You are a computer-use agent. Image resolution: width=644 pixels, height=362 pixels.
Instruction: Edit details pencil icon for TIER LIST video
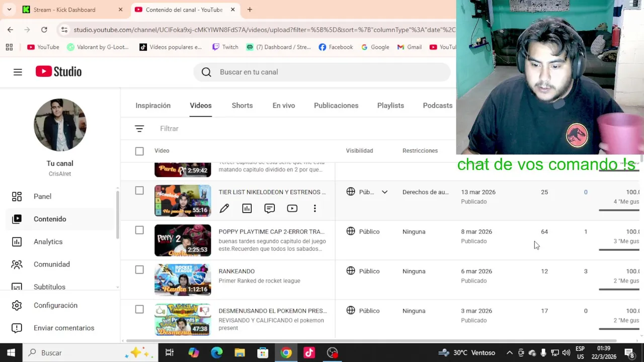pyautogui.click(x=224, y=208)
